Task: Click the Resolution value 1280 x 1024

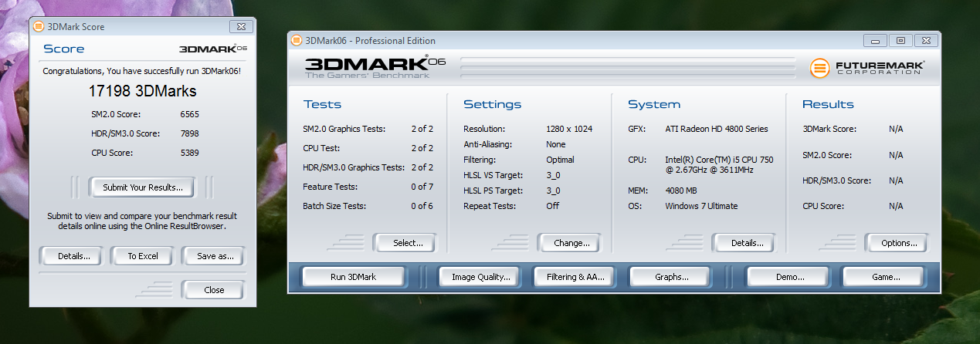Action: [x=569, y=129]
